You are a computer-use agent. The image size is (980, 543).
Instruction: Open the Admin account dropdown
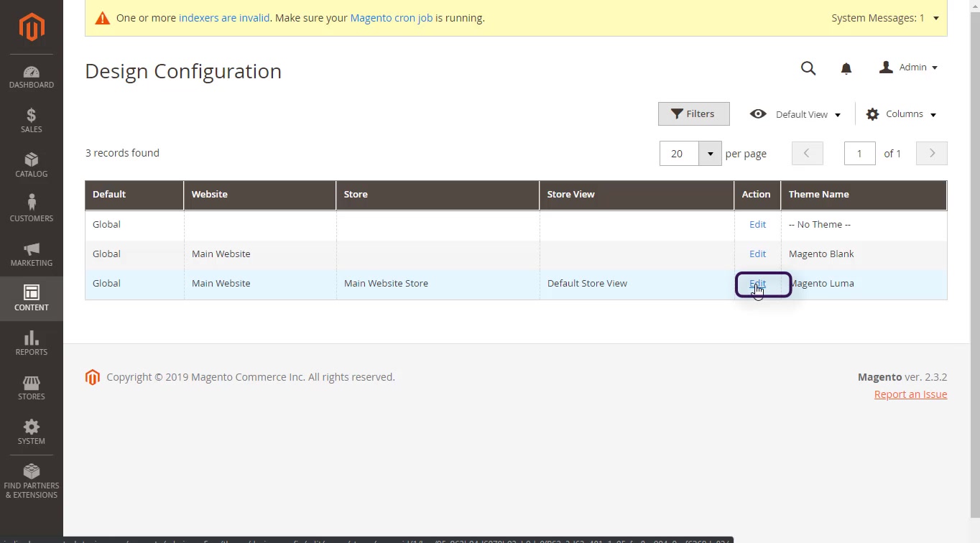(909, 68)
